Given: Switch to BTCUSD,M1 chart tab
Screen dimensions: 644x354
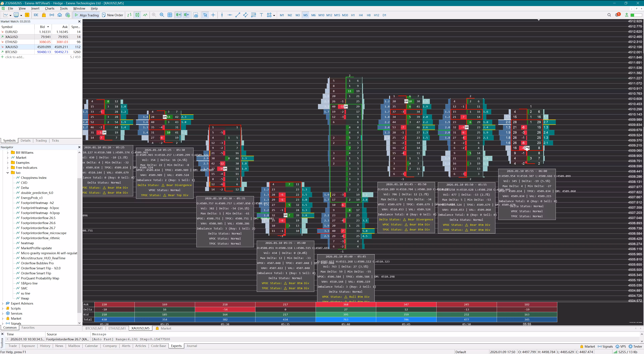Looking at the screenshot, I should [94, 328].
